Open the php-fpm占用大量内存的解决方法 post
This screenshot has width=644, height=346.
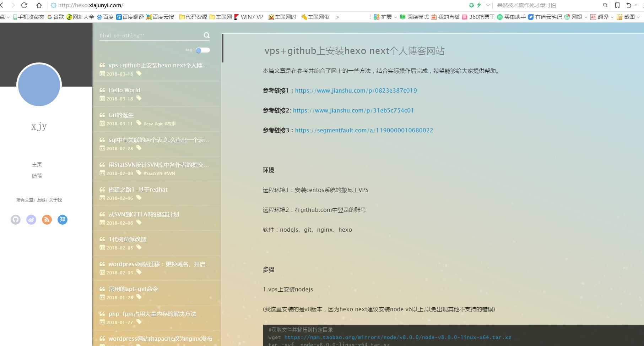[152, 314]
